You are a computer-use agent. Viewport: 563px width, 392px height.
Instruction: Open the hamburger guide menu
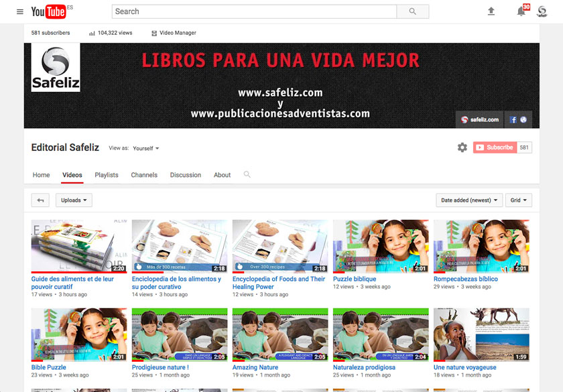click(x=19, y=11)
